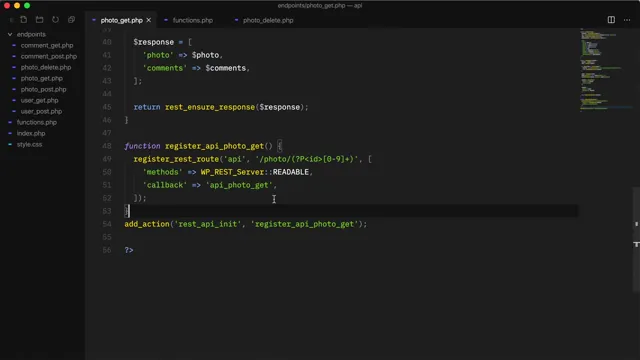Image resolution: width=640 pixels, height=360 pixels.
Task: Switch to the functions.php tab
Action: 193,20
